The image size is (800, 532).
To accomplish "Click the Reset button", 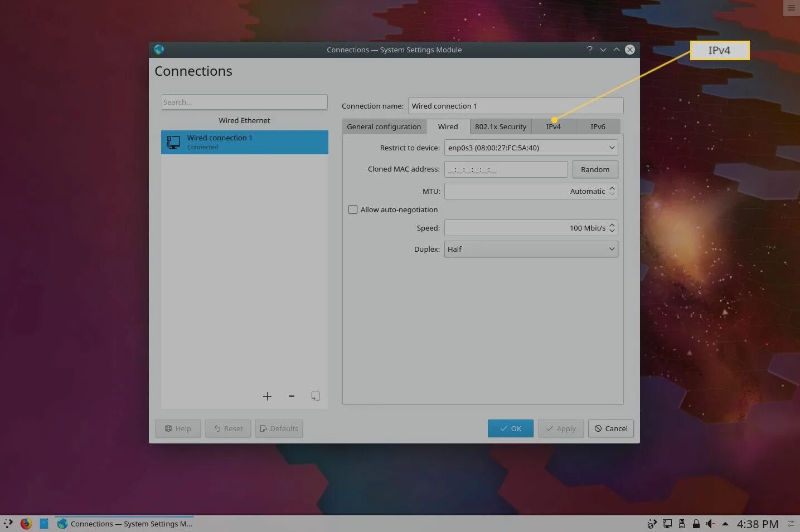I will 228,428.
